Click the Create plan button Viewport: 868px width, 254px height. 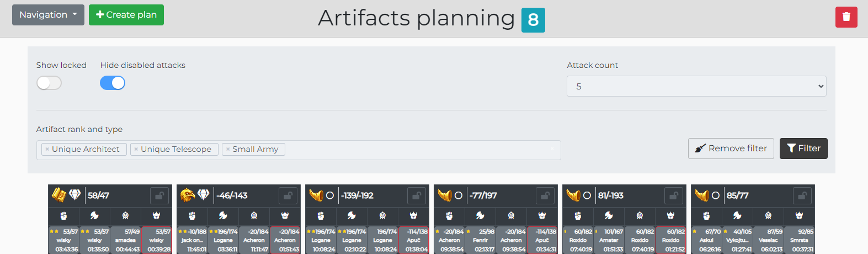pos(126,15)
